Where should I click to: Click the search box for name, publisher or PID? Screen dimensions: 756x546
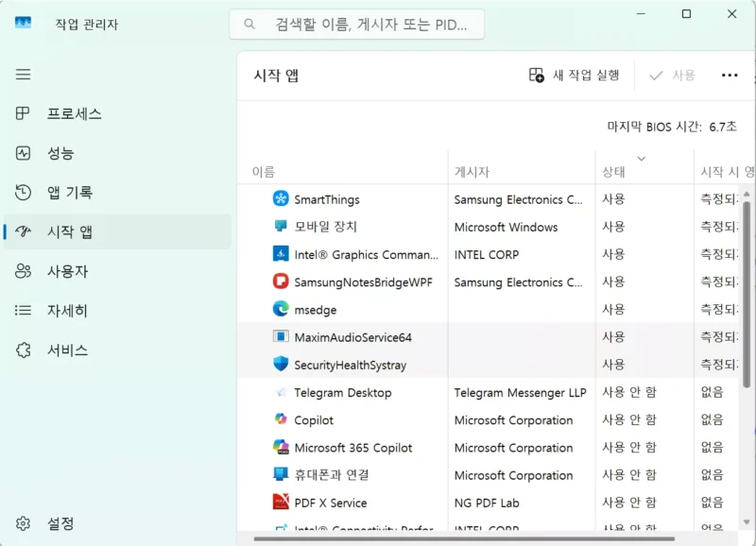[357, 25]
